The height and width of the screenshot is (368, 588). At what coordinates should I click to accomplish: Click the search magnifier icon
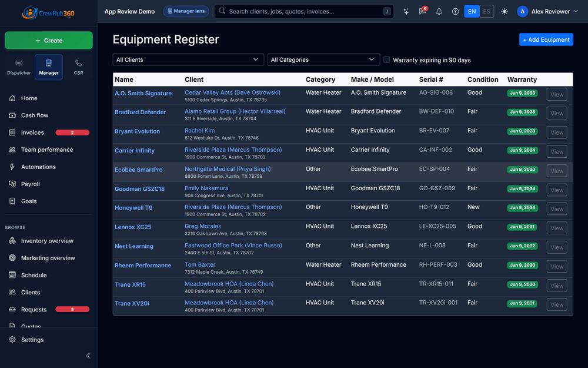pos(222,11)
